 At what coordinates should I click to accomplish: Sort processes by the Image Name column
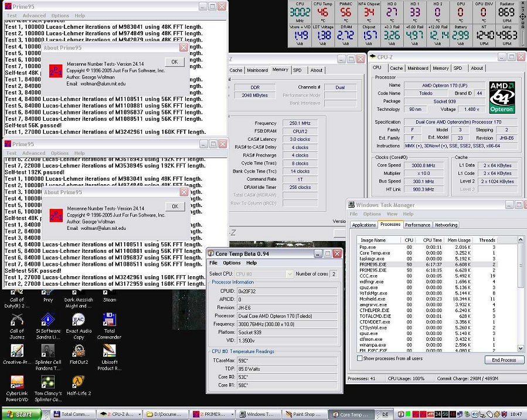pos(379,240)
